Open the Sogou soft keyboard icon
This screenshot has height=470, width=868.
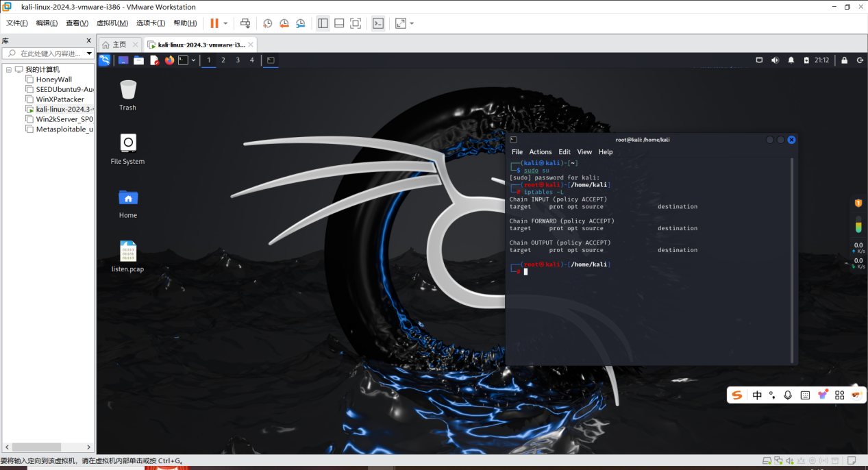pos(805,395)
